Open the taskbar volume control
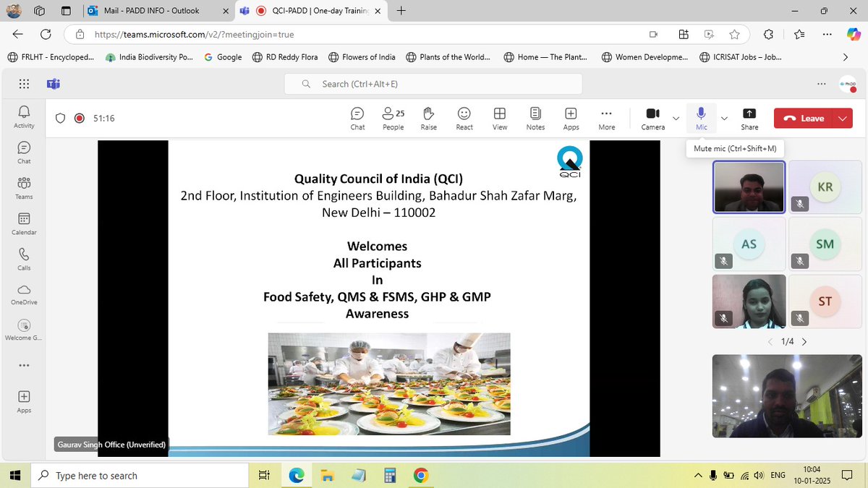This screenshot has width=868, height=488. (759, 475)
